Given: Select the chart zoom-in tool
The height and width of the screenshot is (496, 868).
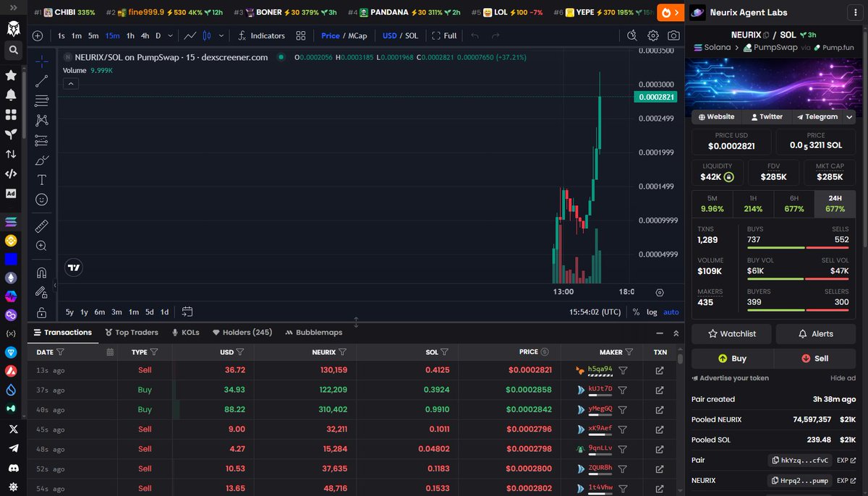Looking at the screenshot, I should [x=42, y=246].
